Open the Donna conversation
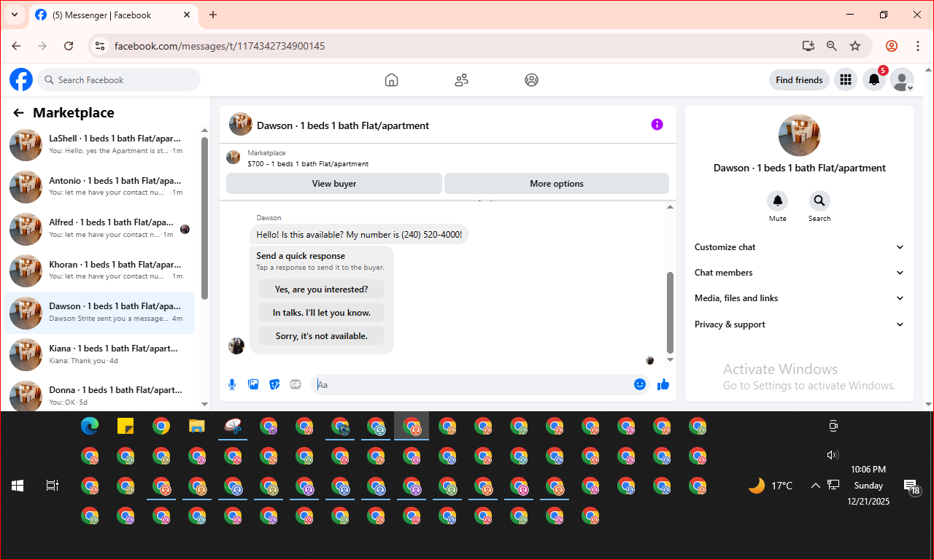 click(100, 395)
